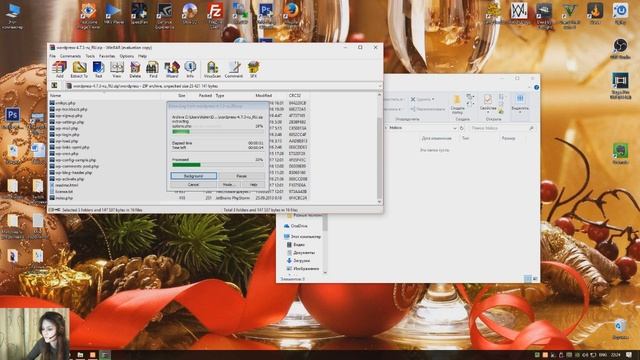Click the Background button in extraction dialog
Viewport: 640px width, 360px height.
[x=193, y=176]
